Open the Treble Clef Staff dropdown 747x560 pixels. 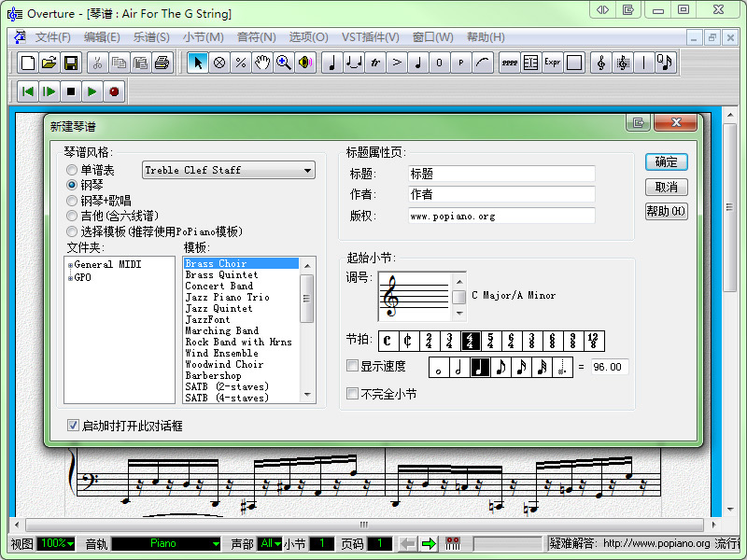pos(229,170)
